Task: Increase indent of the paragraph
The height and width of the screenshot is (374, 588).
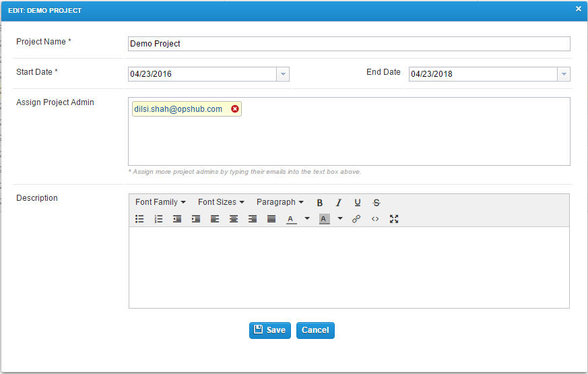Action: pyautogui.click(x=196, y=219)
